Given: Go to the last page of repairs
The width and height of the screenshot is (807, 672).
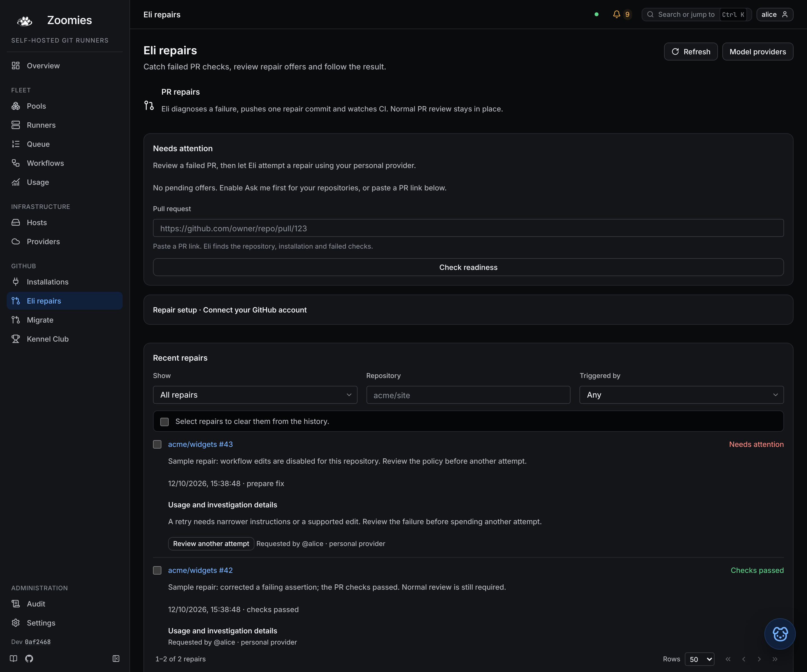Looking at the screenshot, I should pyautogui.click(x=775, y=659).
